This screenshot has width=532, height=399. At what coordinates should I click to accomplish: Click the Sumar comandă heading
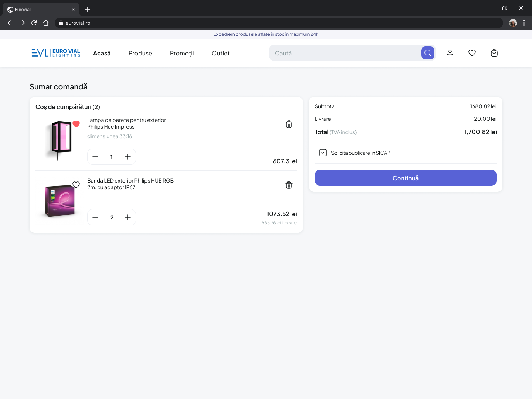(x=58, y=87)
